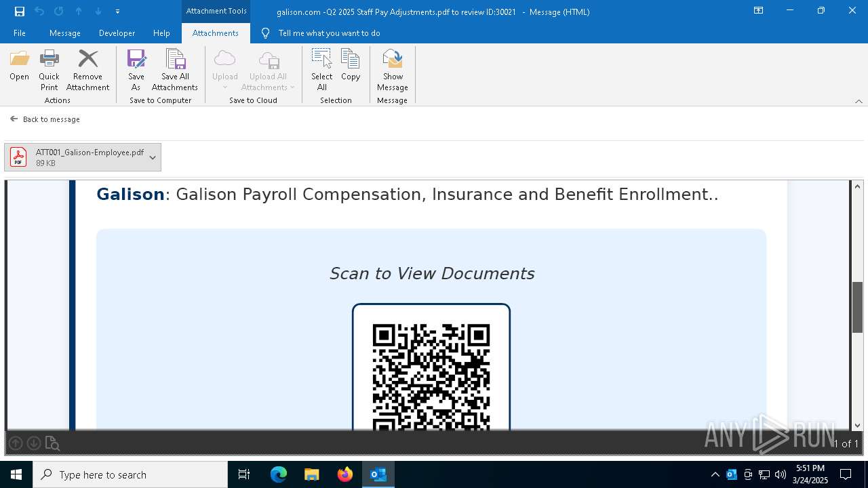
Task: Open Windows Start menu
Action: click(16, 474)
